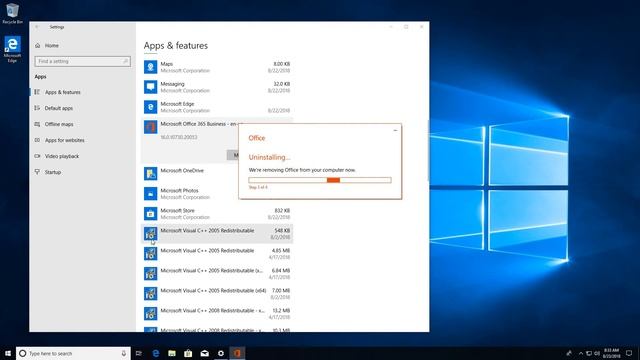Select Visual C++ 2005 Redistributable (x64) text
The image size is (640, 360).
tap(213, 290)
